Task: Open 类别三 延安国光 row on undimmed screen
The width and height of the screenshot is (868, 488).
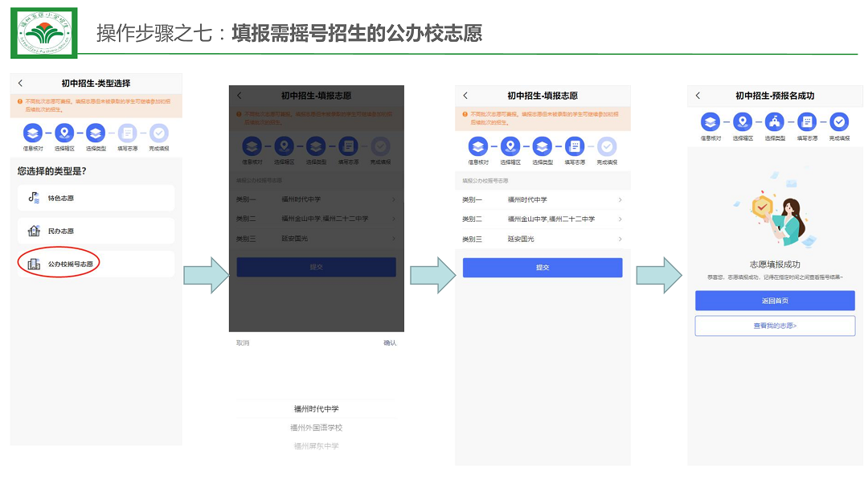Action: 542,239
